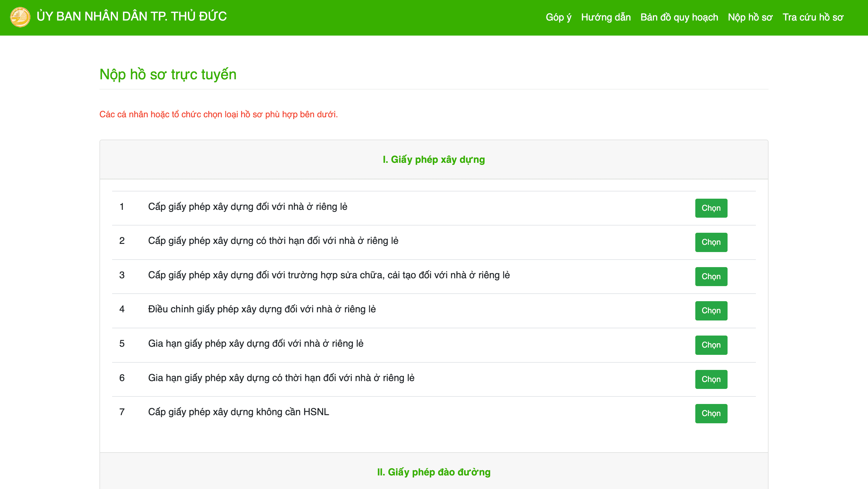The image size is (868, 489).
Task: Open the Hướng dẫn menu item
Action: pyautogui.click(x=605, y=17)
